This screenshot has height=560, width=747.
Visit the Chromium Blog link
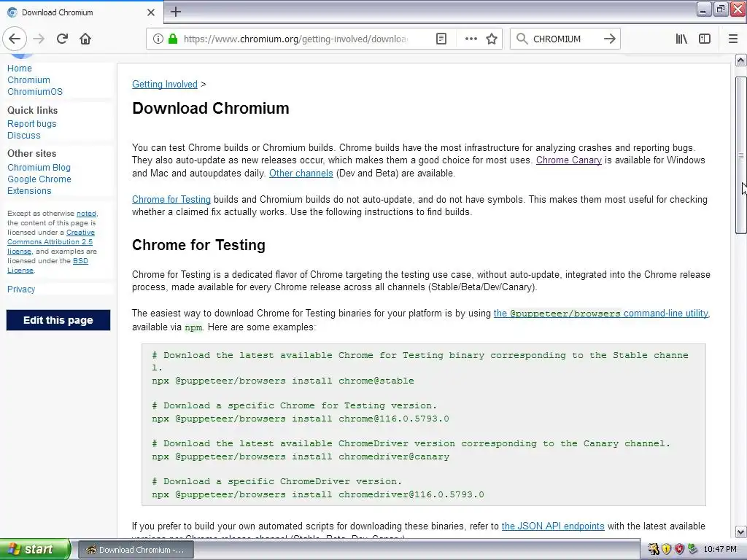pyautogui.click(x=39, y=168)
